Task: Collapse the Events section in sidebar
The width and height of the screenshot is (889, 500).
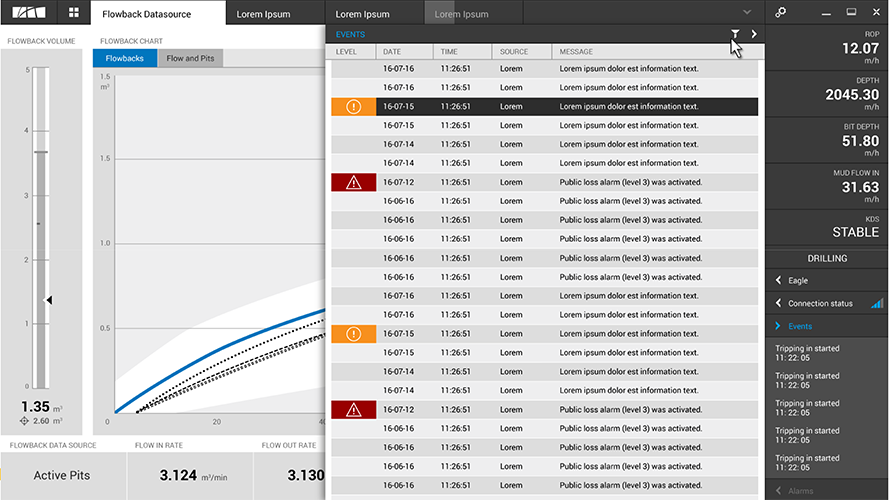Action: coord(779,326)
